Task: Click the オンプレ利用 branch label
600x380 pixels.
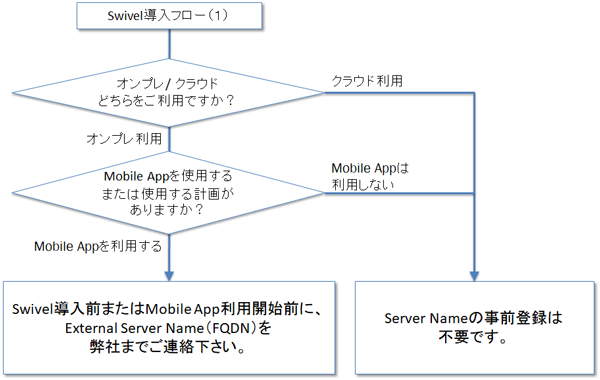Action: 124,139
